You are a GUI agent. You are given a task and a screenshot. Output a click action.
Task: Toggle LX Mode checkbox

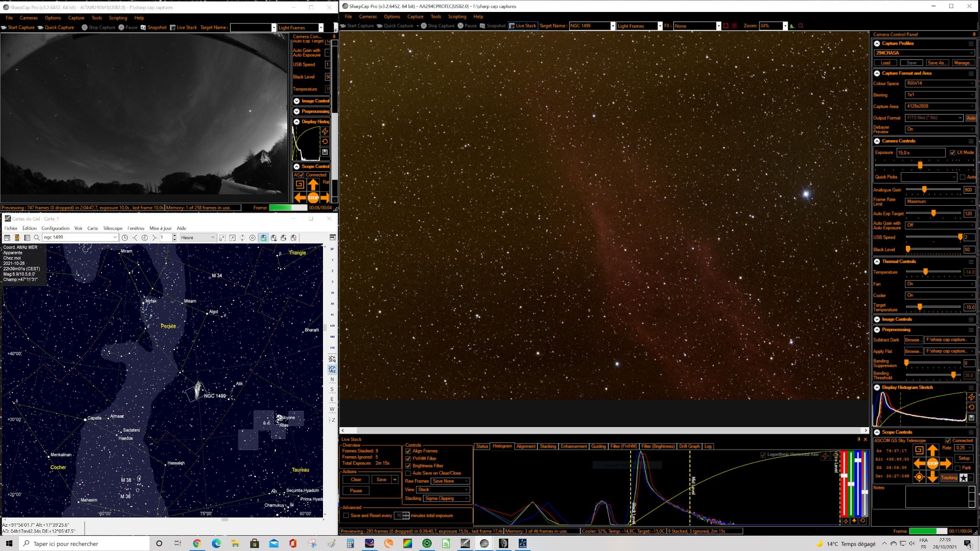[x=952, y=153]
